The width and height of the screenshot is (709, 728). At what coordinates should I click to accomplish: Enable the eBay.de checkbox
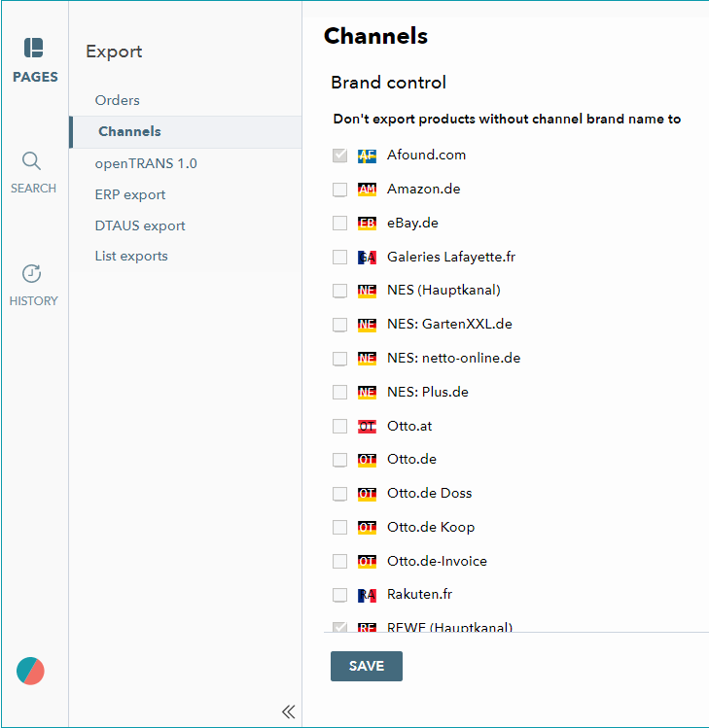[339, 223]
